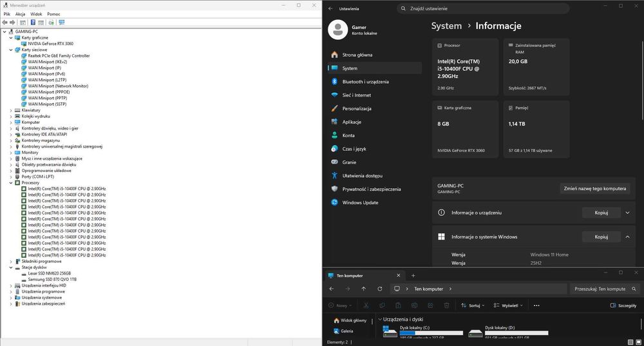The image size is (644, 346).
Task: Open the Sortuj dropdown in Explorer
Action: (473, 305)
